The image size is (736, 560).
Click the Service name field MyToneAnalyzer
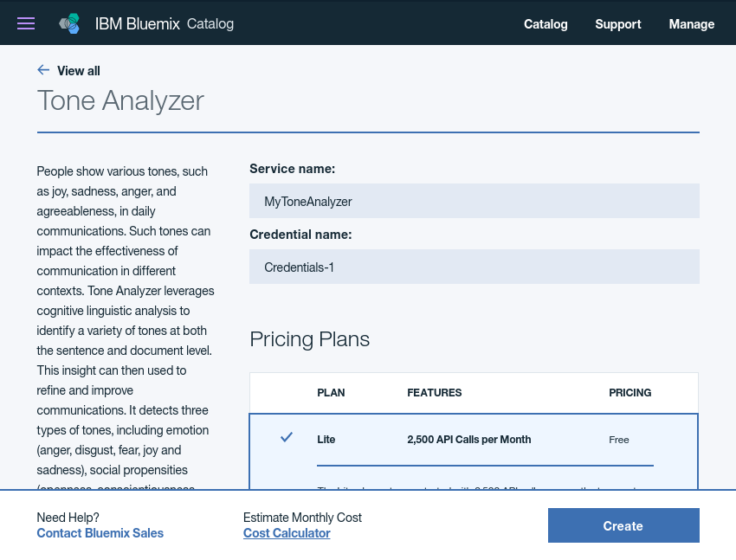pyautogui.click(x=475, y=201)
